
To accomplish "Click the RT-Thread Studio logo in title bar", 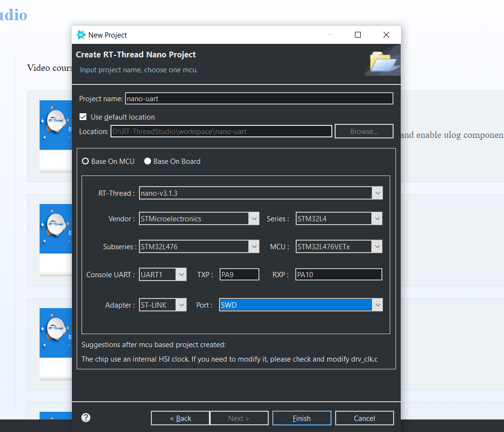I will coord(81,35).
